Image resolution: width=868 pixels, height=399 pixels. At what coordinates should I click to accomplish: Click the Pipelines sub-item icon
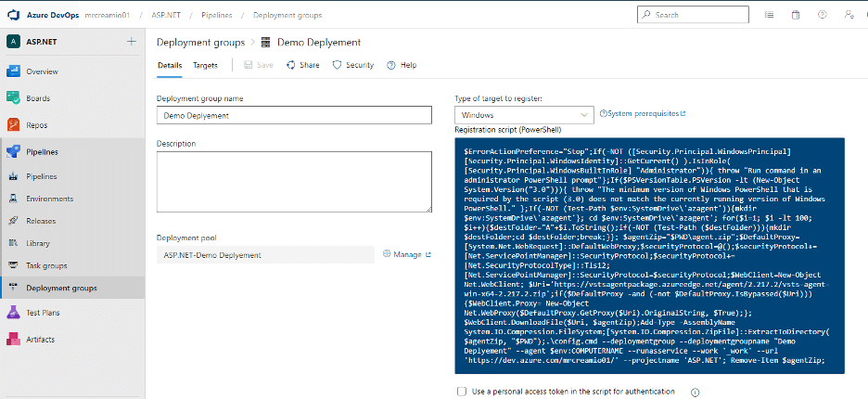pos(15,177)
